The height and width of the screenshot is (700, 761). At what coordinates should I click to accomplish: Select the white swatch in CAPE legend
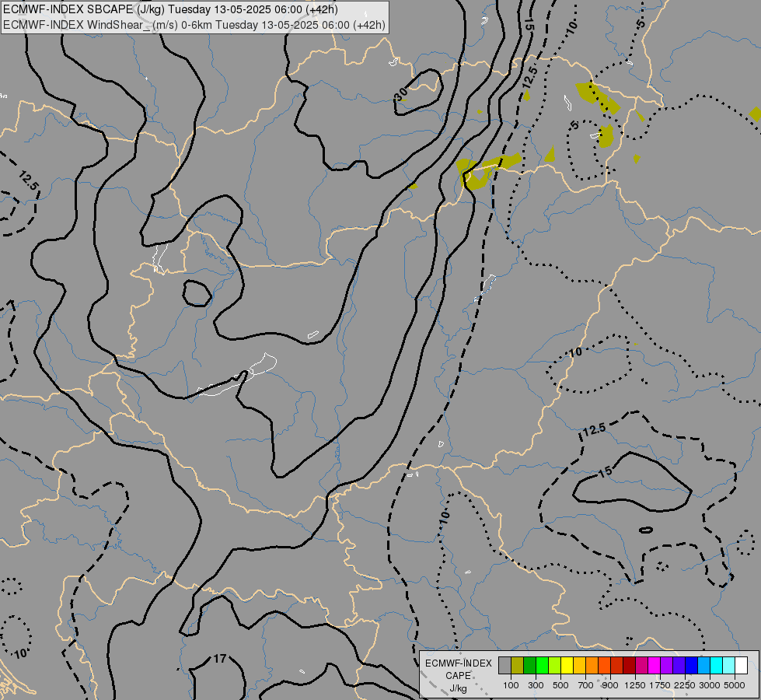click(741, 665)
